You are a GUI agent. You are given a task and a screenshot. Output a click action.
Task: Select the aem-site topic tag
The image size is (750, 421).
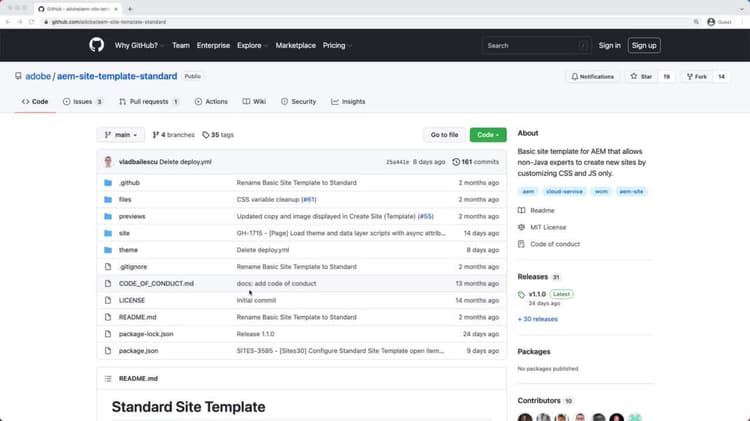tap(631, 191)
